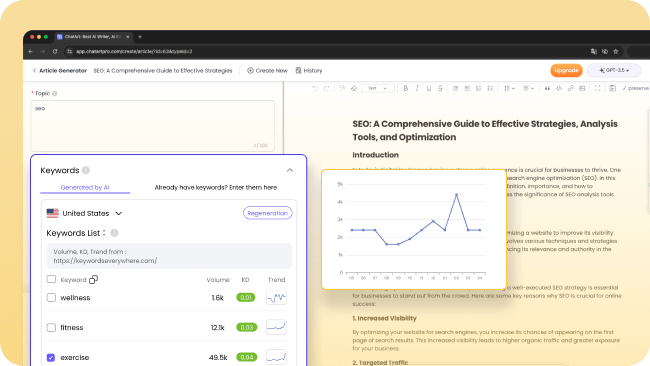Toggle bold formatting

(x=405, y=88)
